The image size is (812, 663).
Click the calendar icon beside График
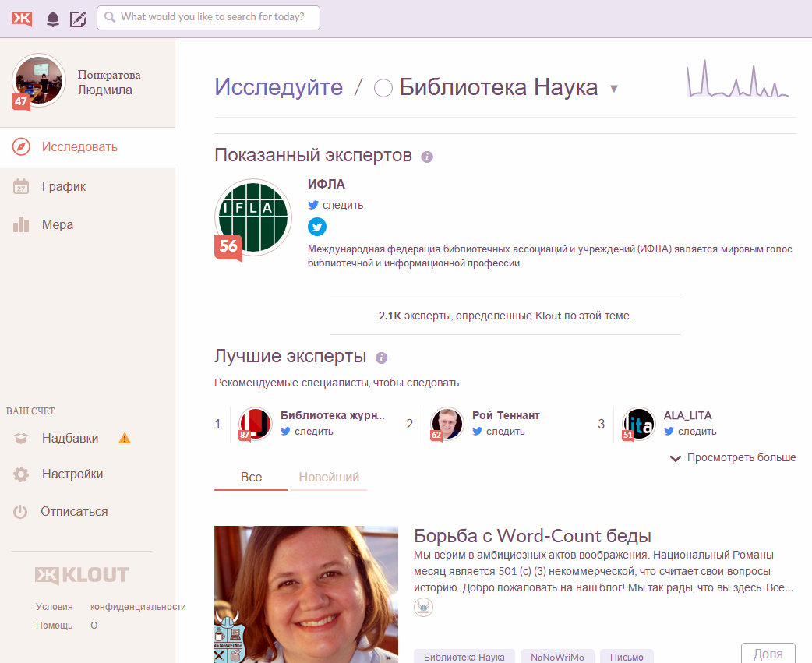[x=21, y=185]
